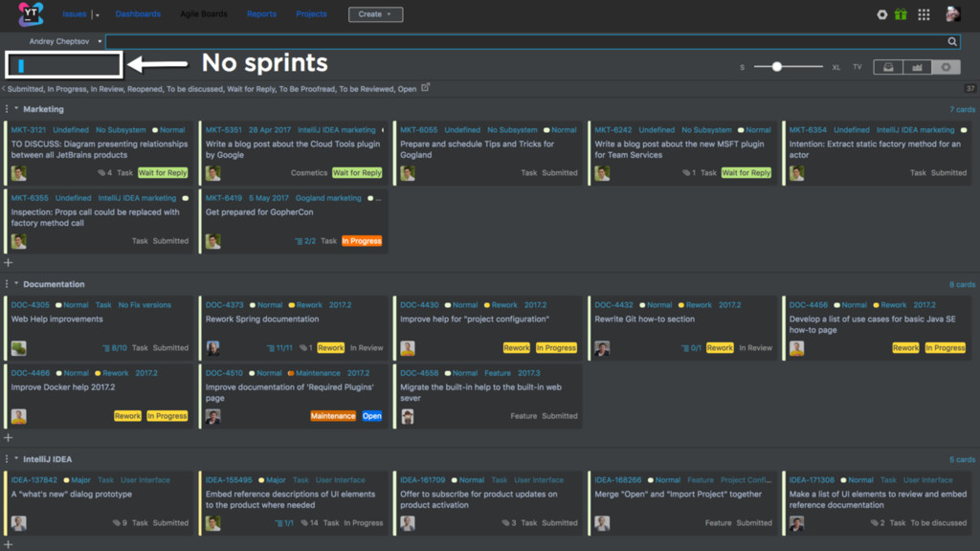Click the 37 cards count badge
980x551 pixels.
point(970,88)
